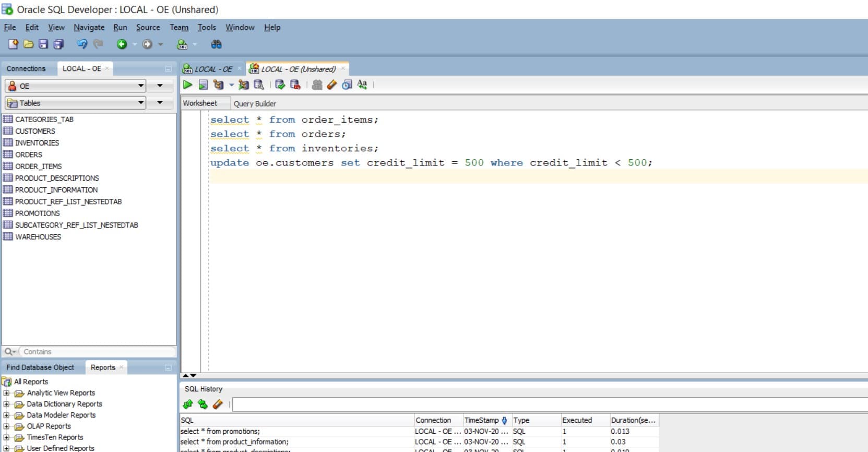Image resolution: width=868 pixels, height=452 pixels.
Task: Go back with the green arrow button
Action: (122, 44)
